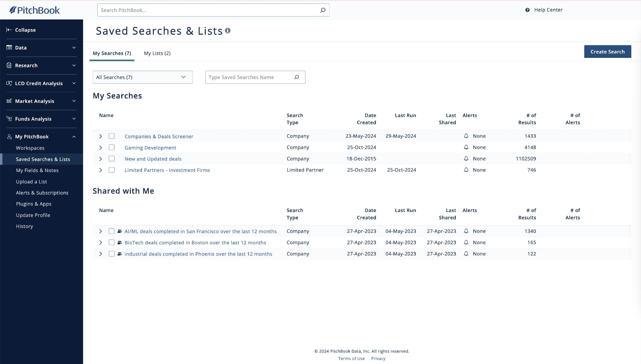Click the magnifier icon in the saved searches name field
The width and height of the screenshot is (641, 364).
point(297,77)
